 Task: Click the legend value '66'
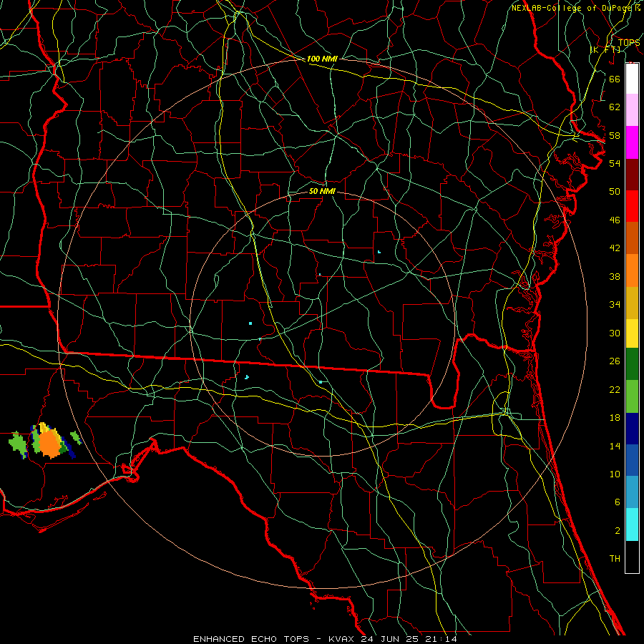[x=615, y=79]
